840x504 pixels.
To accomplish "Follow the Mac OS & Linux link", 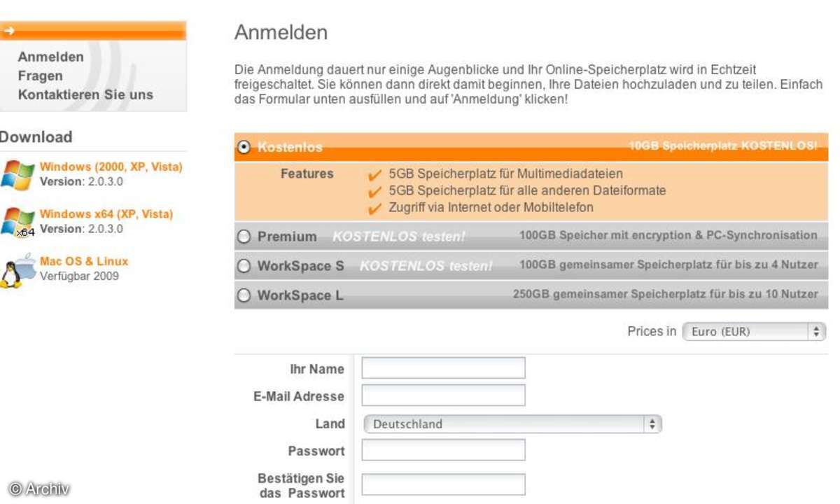I will (84, 261).
